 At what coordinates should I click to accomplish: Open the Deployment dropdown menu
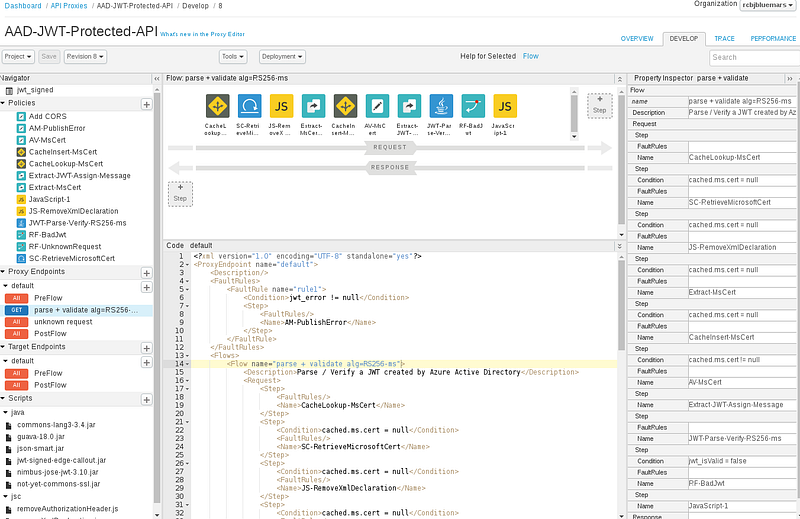[282, 57]
